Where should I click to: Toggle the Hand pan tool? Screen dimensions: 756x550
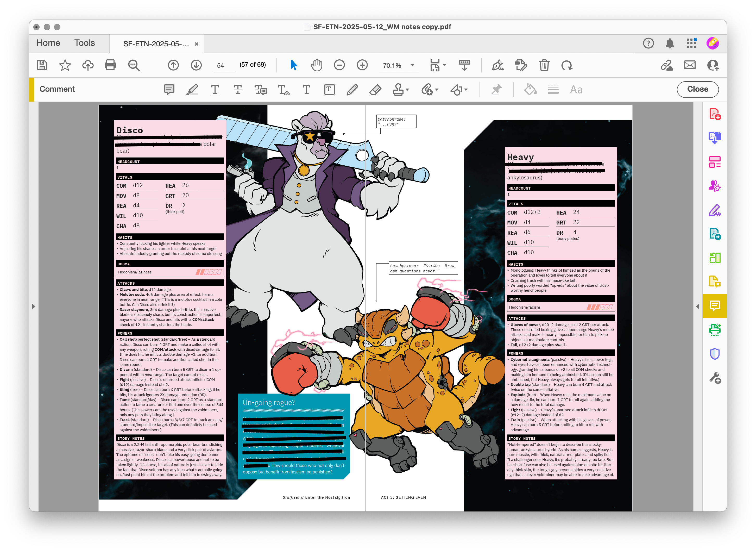tap(316, 65)
